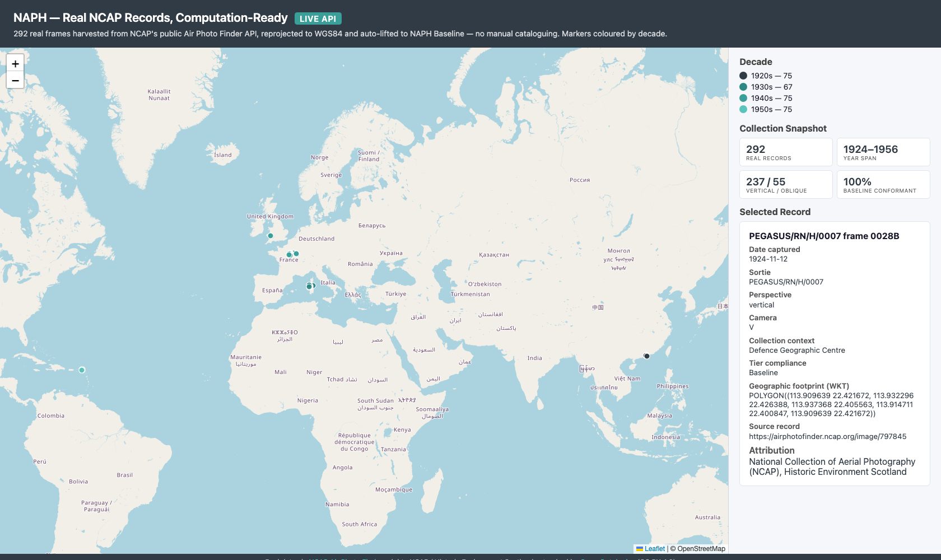Click the 'Baseline' tier compliance value
This screenshot has width=941, height=560.
pyautogui.click(x=763, y=373)
